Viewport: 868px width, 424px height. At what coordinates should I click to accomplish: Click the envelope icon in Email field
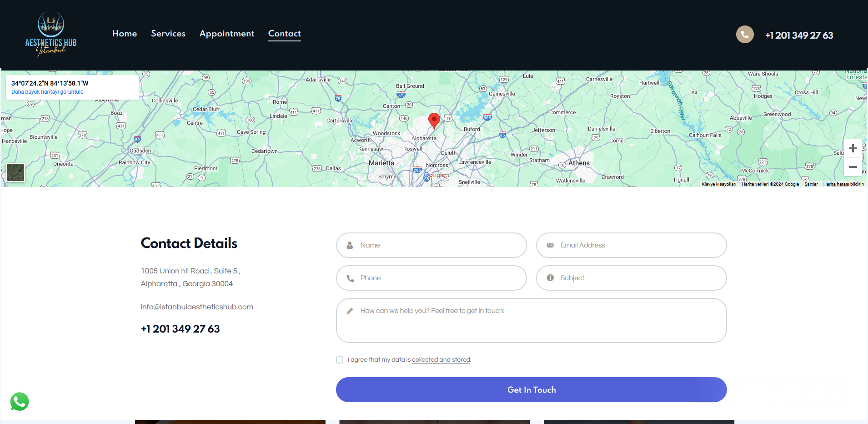pyautogui.click(x=550, y=245)
